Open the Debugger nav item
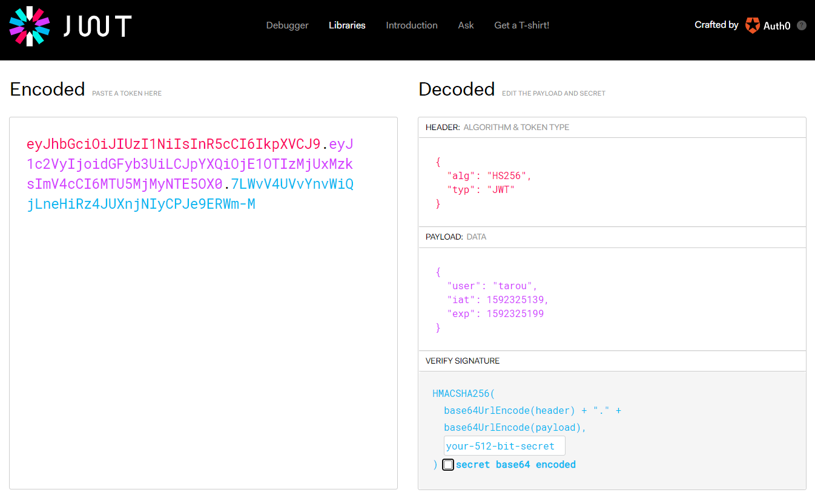The height and width of the screenshot is (504, 815). [287, 25]
